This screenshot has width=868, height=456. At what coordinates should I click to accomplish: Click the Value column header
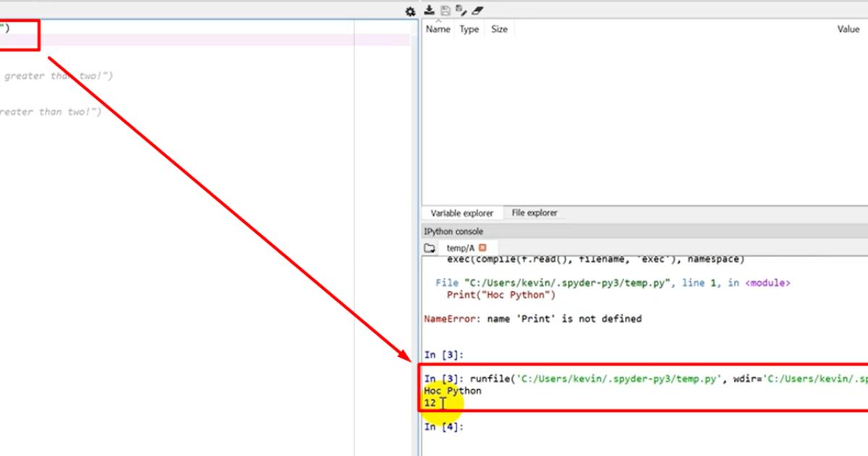click(x=848, y=29)
